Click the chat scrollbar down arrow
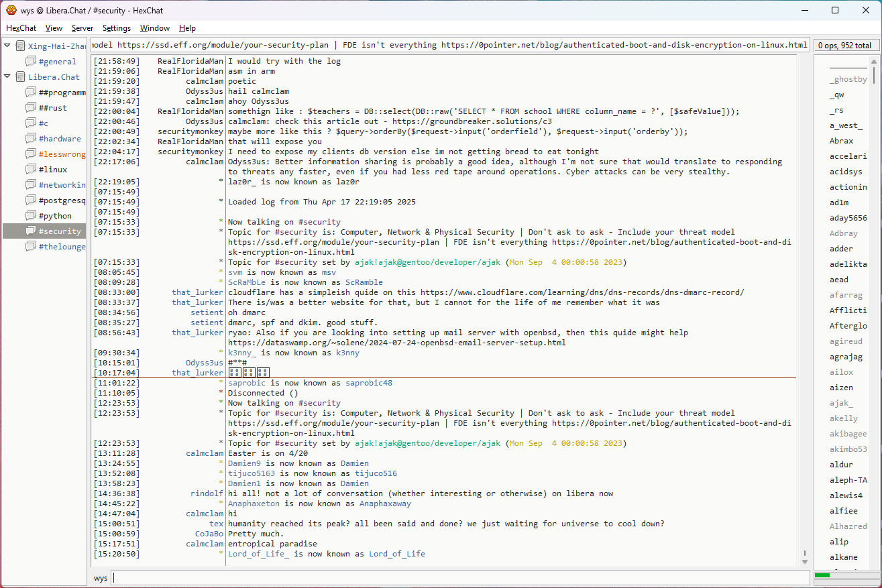The image size is (882, 588). tap(805, 561)
